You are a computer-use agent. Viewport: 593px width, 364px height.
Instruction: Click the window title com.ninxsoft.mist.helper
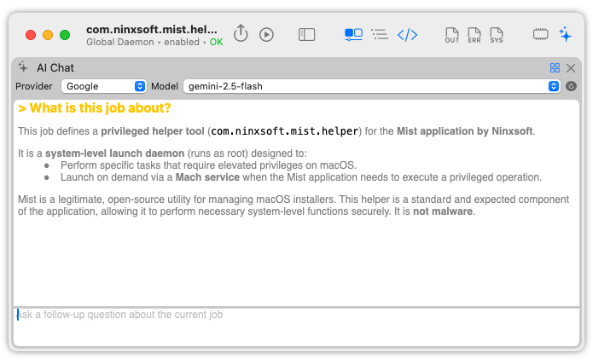click(152, 29)
